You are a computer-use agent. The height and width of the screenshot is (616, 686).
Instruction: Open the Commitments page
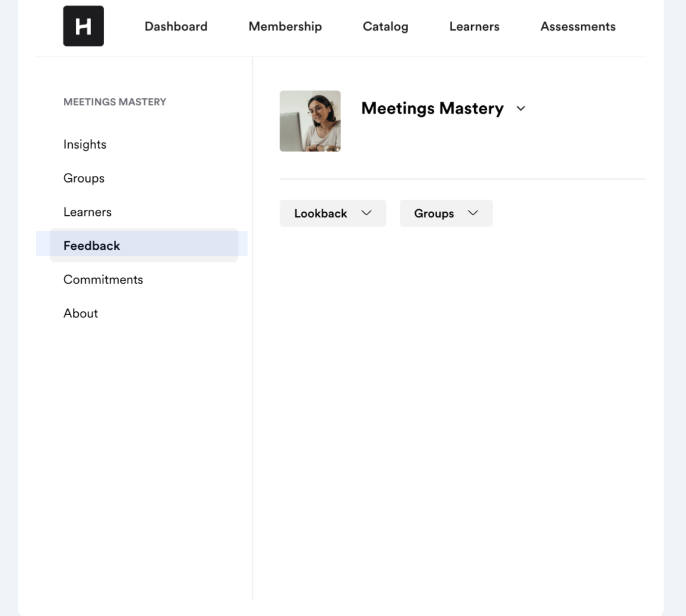point(103,279)
